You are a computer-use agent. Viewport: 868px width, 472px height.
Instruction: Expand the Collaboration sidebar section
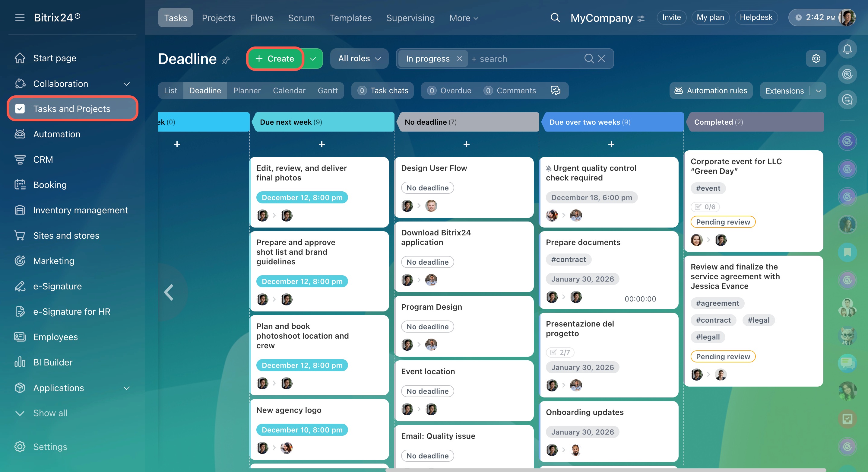pos(127,84)
